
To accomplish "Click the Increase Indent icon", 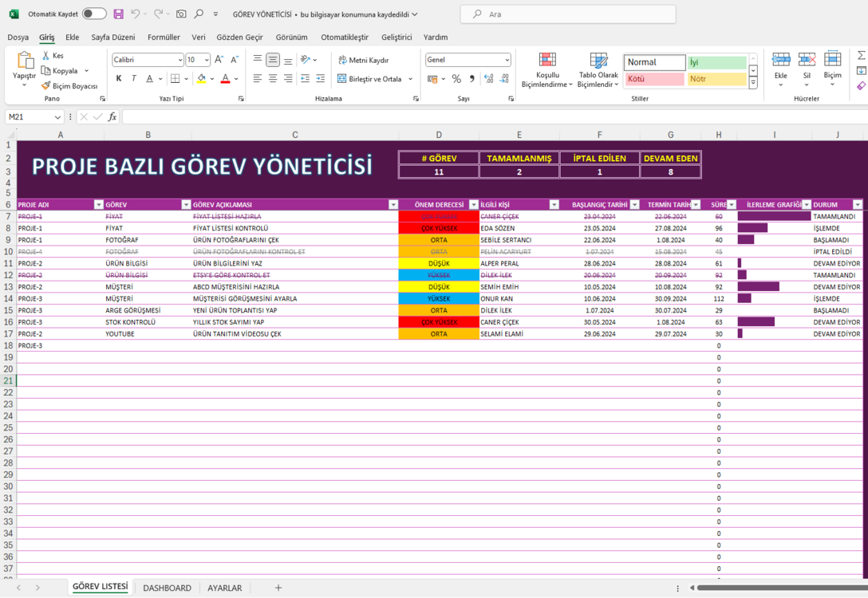I will click(x=321, y=79).
